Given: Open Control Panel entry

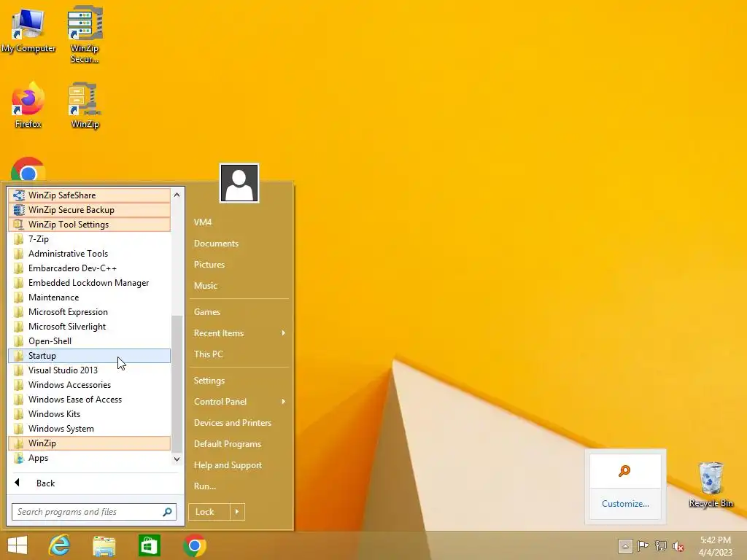Looking at the screenshot, I should 239,402.
